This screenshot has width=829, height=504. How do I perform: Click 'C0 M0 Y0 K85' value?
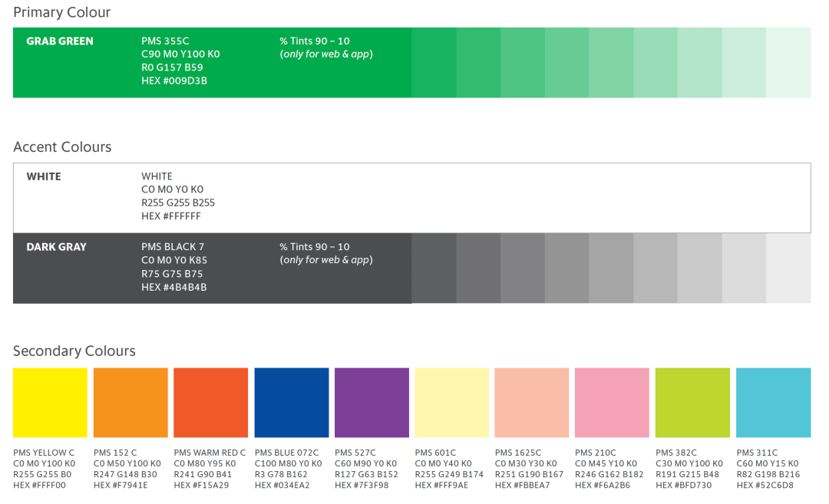[x=174, y=260]
